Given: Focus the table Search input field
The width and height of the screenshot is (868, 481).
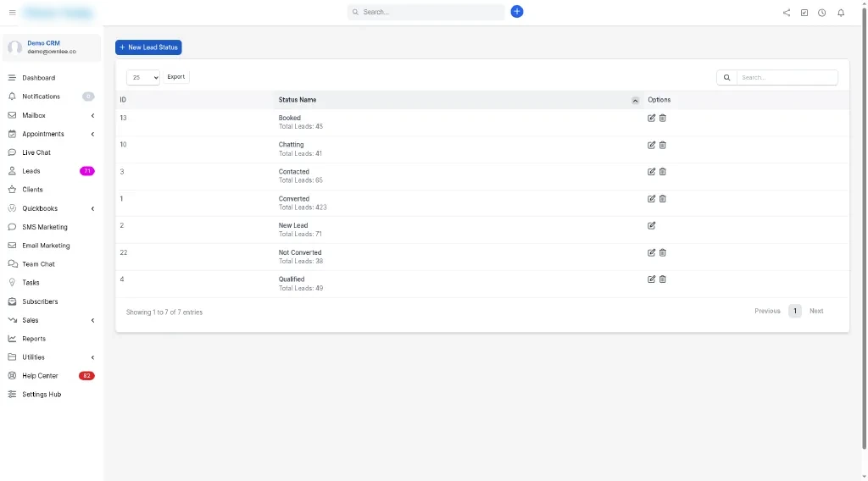Looking at the screenshot, I should click(x=787, y=77).
